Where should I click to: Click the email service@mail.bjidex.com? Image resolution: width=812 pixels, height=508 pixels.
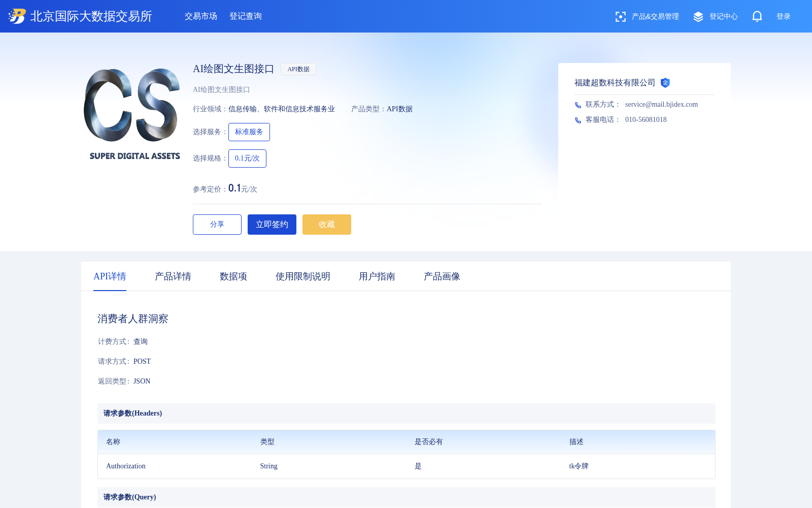tap(661, 105)
